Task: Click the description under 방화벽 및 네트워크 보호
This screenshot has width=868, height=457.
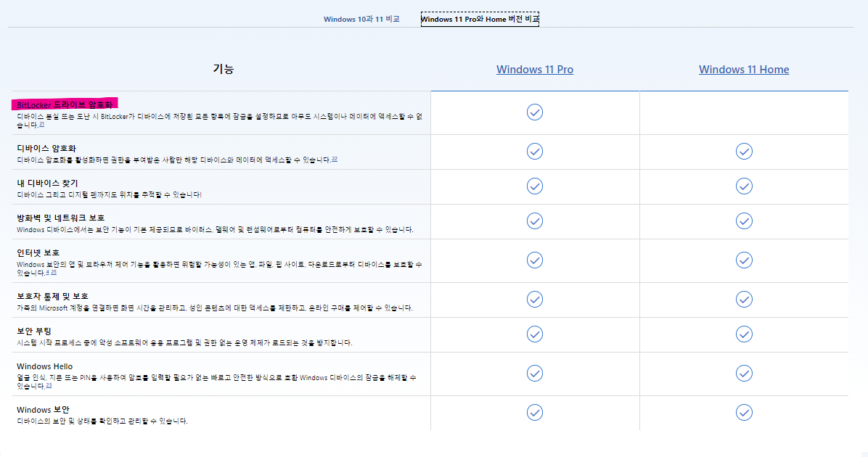Action: tap(215, 230)
